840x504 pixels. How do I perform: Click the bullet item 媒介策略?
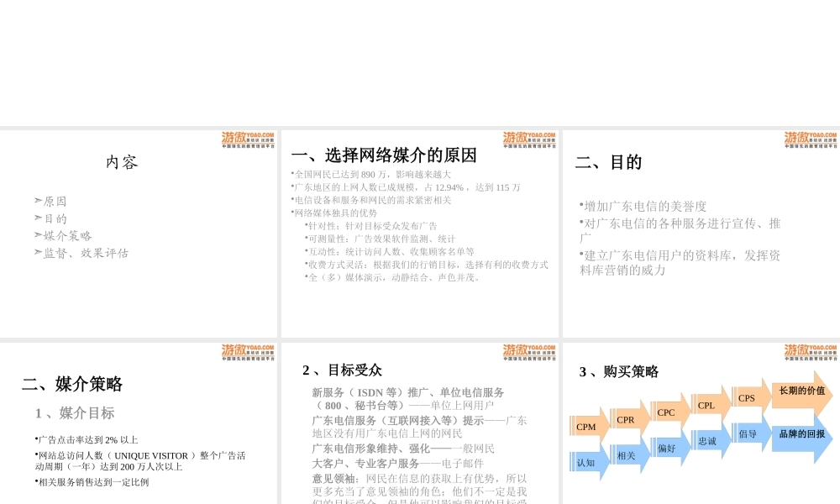click(63, 236)
